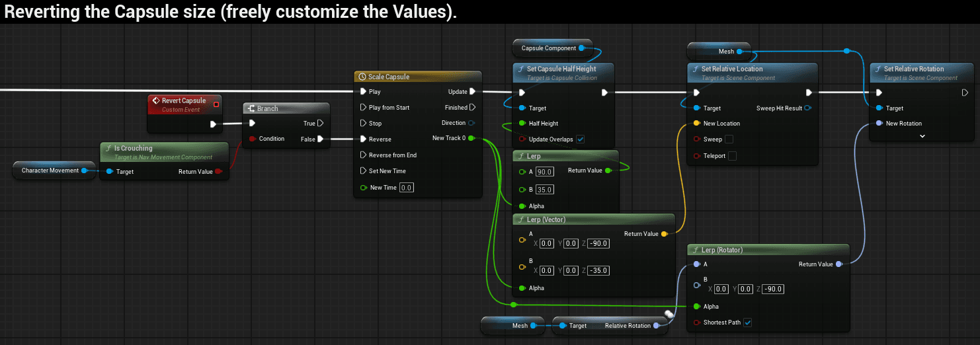The width and height of the screenshot is (980, 345).
Task: Click the Update output pin on Scale Capsule
Action: click(x=472, y=92)
